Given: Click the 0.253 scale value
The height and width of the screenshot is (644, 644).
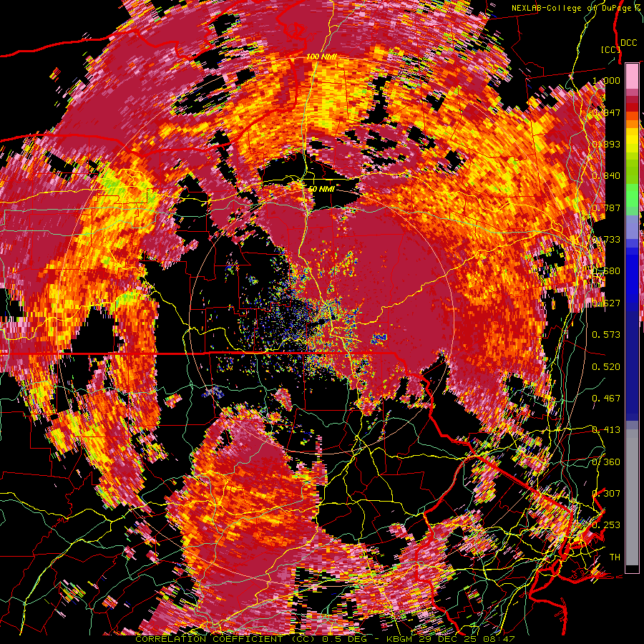Looking at the screenshot, I should point(606,525).
